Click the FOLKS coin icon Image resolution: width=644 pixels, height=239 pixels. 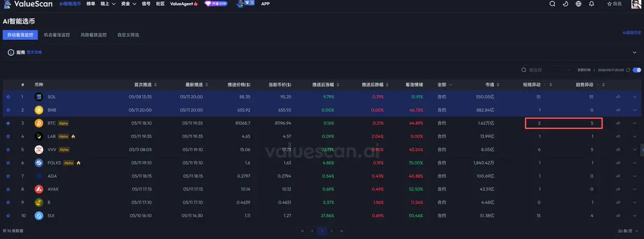click(39, 163)
